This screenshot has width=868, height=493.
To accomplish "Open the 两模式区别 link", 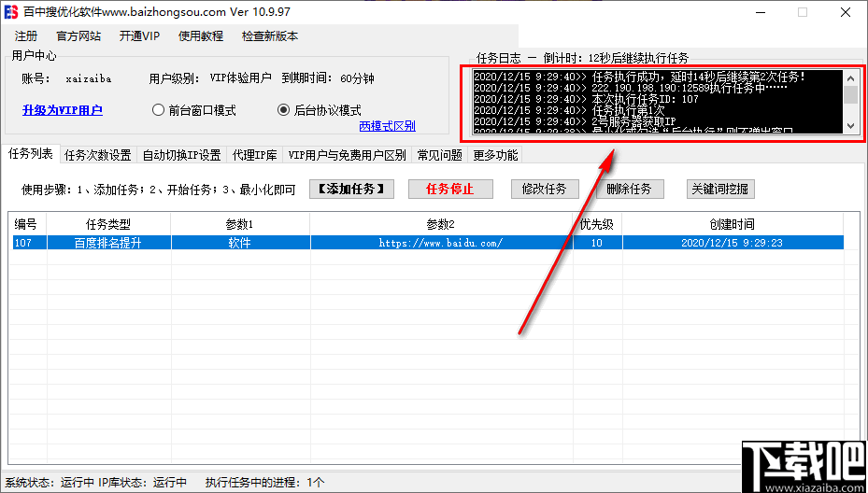I will click(388, 126).
